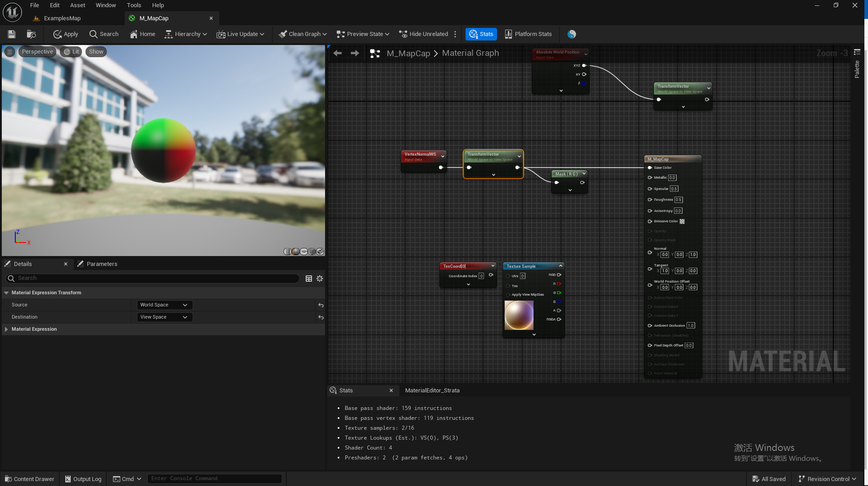868x486 pixels.
Task: Open the Content Drawer
Action: click(30, 479)
